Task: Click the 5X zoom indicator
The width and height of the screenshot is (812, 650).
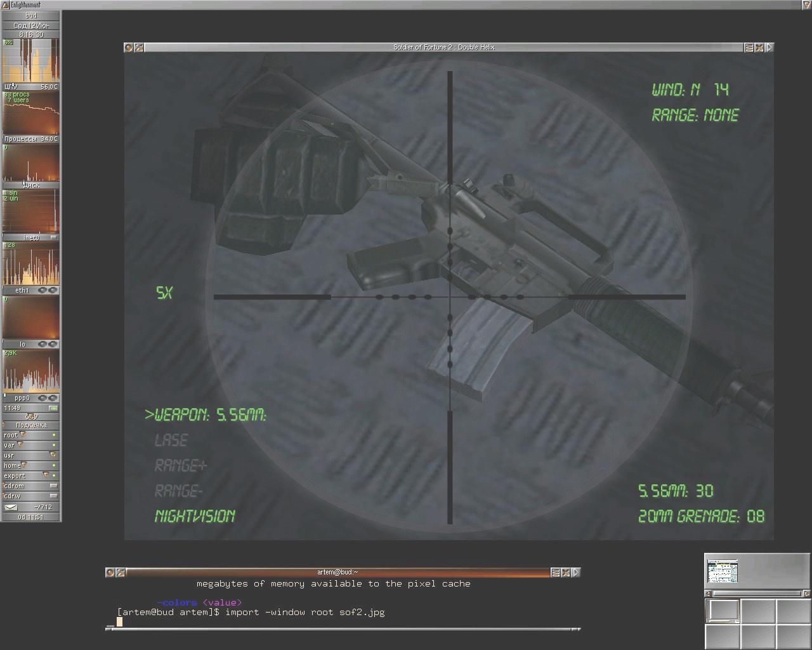Action: (x=164, y=293)
